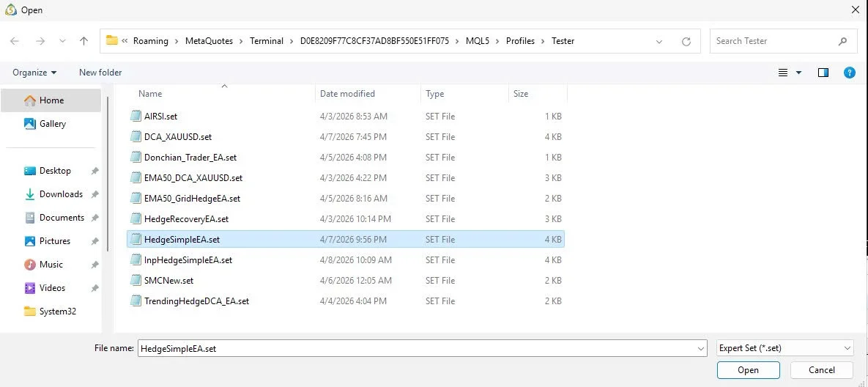This screenshot has height=387, width=868.
Task: Expand the recent locations chevron
Action: [62, 42]
